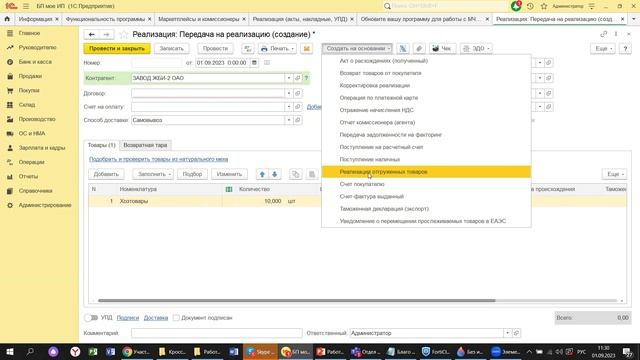The height and width of the screenshot is (360, 640).
Task: Click the Подбор button
Action: [x=192, y=174]
